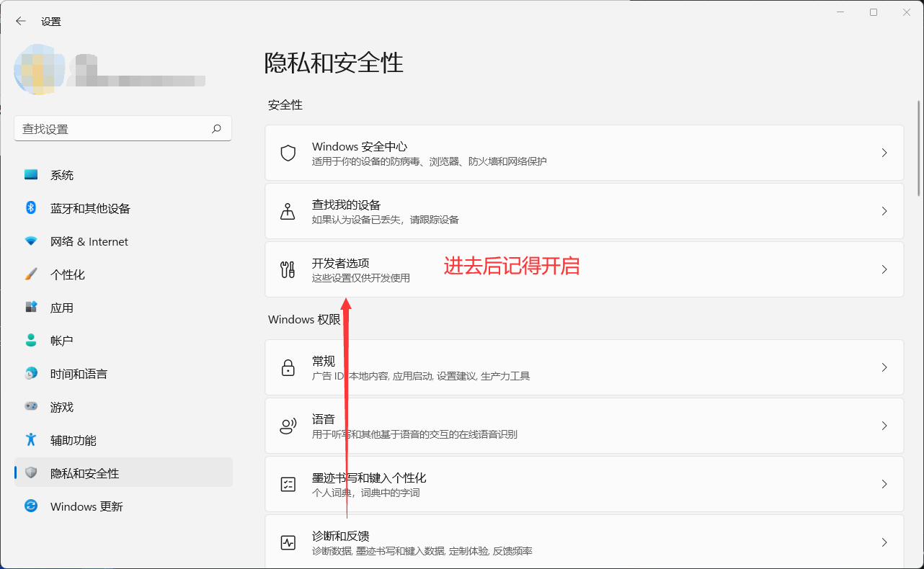924x569 pixels.
Task: Go to 辅助功能 category
Action: pos(123,440)
